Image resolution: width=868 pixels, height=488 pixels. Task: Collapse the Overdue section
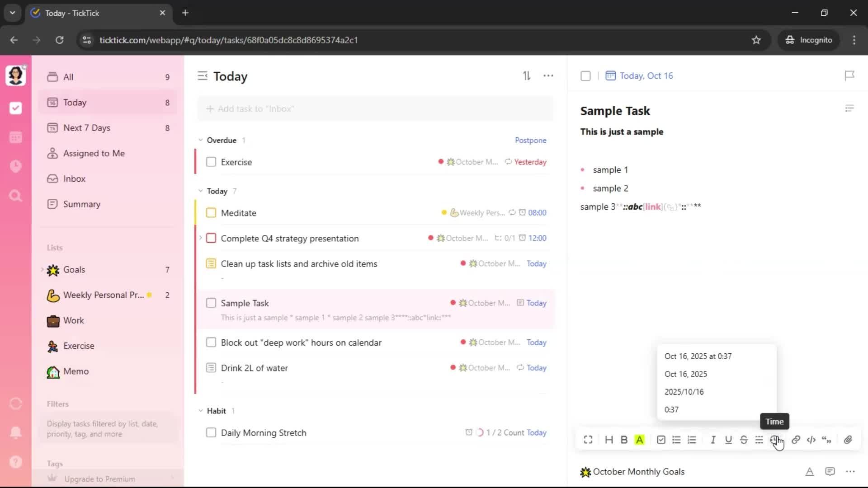(201, 140)
